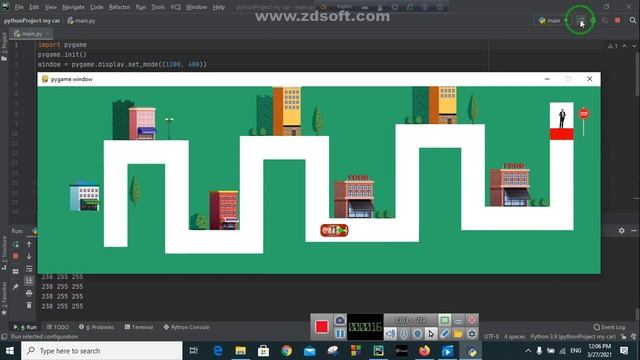The image size is (640, 360).
Task: Open the Event Log
Action: click(609, 327)
